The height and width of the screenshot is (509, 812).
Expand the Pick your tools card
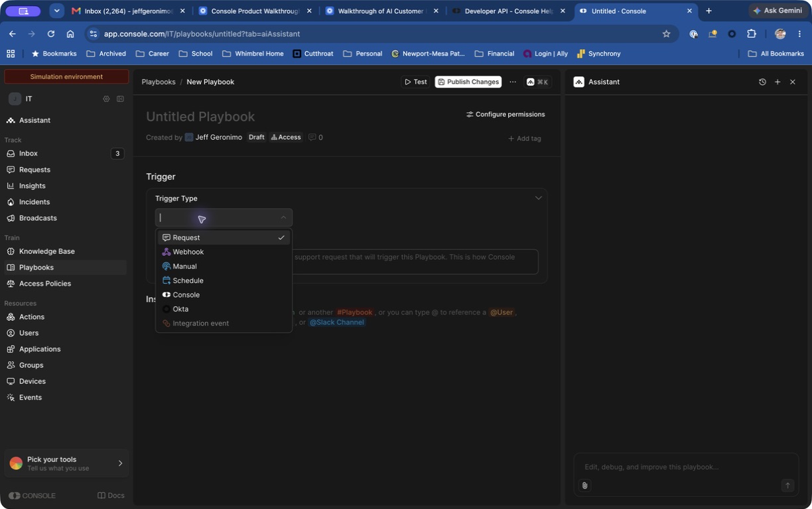click(66, 463)
